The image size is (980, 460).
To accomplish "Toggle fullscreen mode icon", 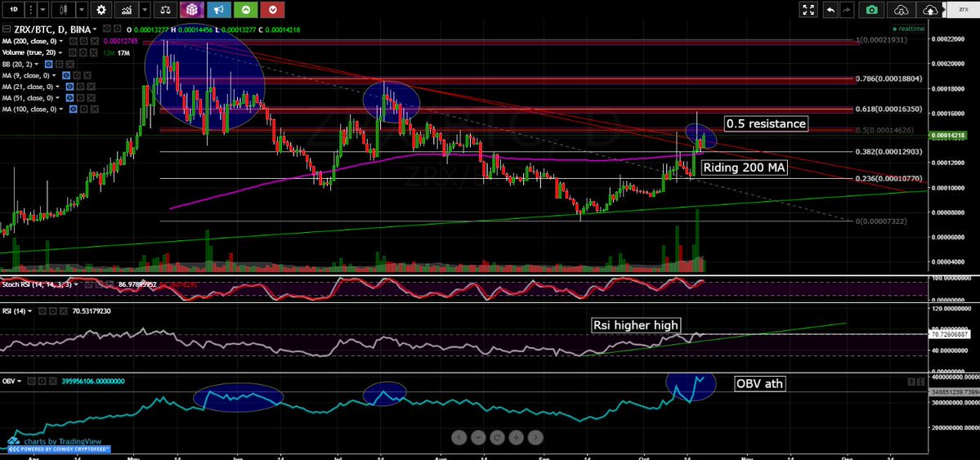I will tap(808, 9).
